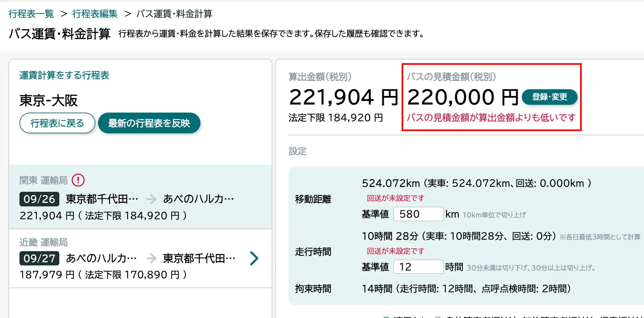Click the 走行時間 基準値 input showing 12

tap(418, 267)
